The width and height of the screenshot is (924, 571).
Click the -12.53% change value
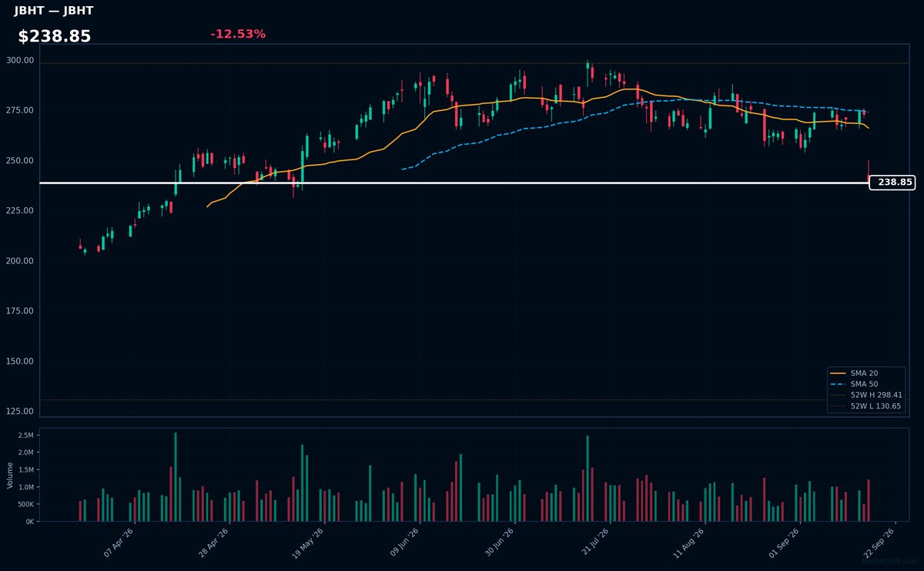coord(238,34)
